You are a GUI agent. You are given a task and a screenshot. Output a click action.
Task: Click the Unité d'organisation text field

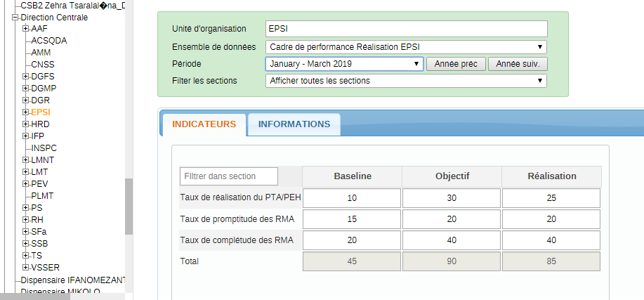tap(406, 29)
